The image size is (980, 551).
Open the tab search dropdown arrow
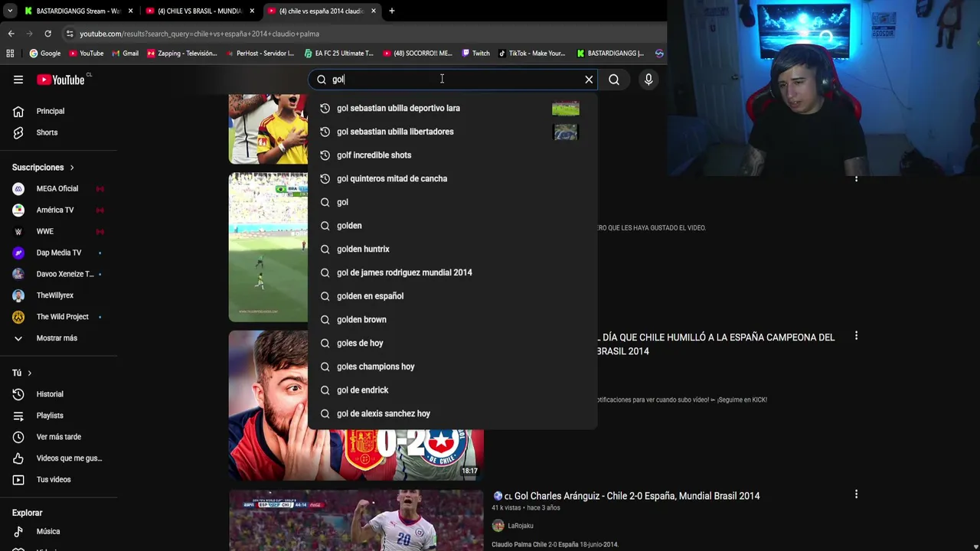[x=9, y=11]
